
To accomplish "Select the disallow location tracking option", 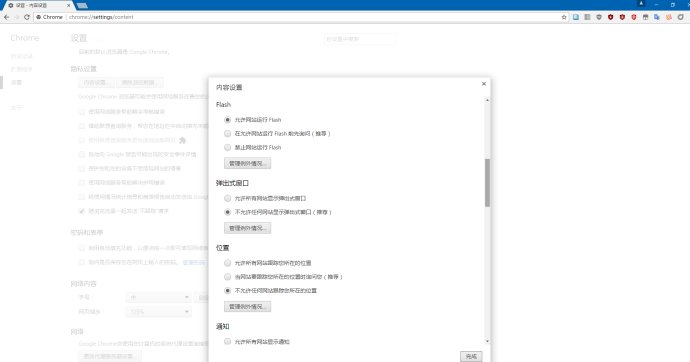I will (228, 291).
